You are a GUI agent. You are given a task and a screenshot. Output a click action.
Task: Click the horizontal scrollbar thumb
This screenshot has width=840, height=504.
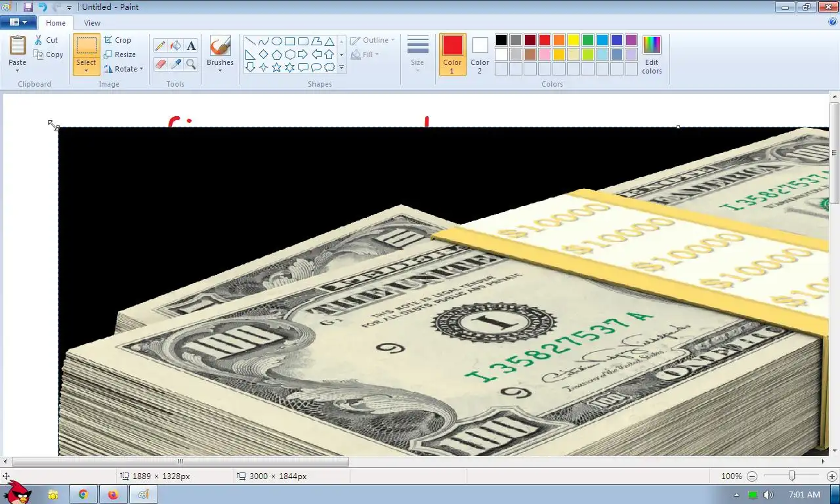180,461
